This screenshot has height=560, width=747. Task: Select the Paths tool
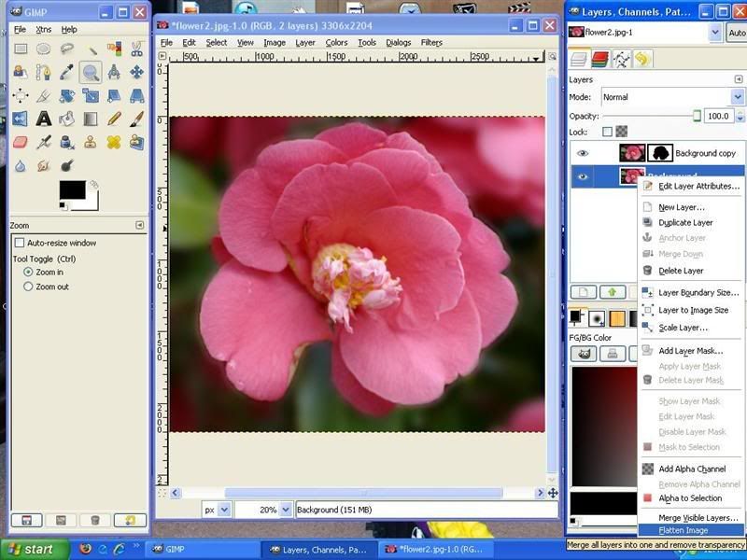[43, 72]
